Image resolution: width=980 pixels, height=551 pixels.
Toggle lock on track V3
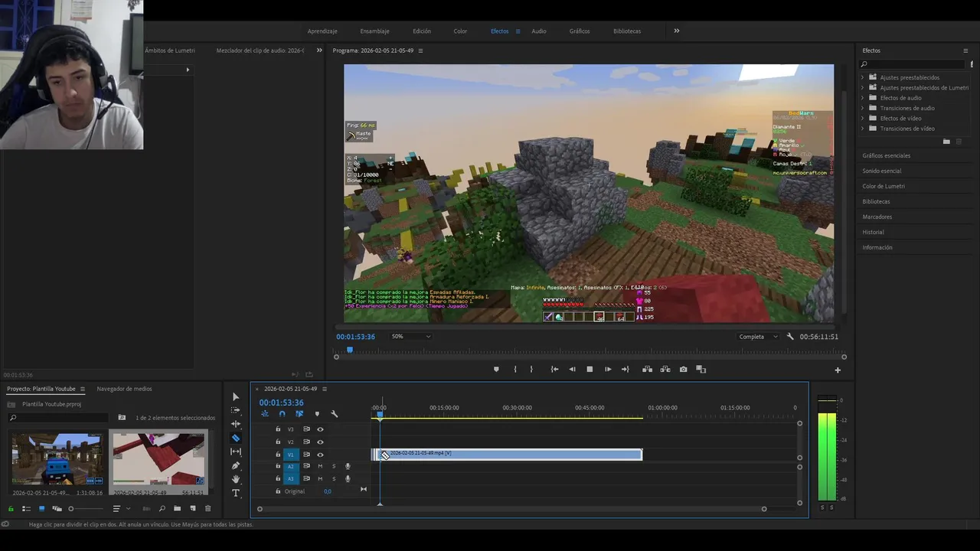point(278,429)
